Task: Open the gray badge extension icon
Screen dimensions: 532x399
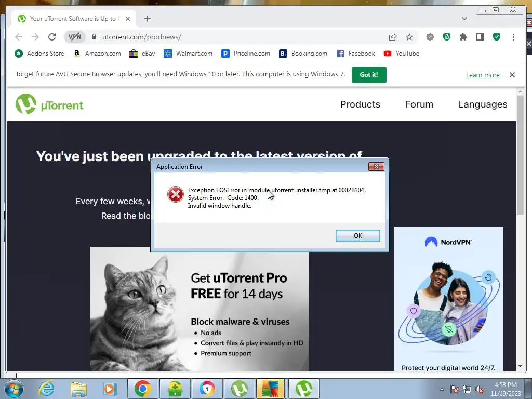Action: coord(430,37)
